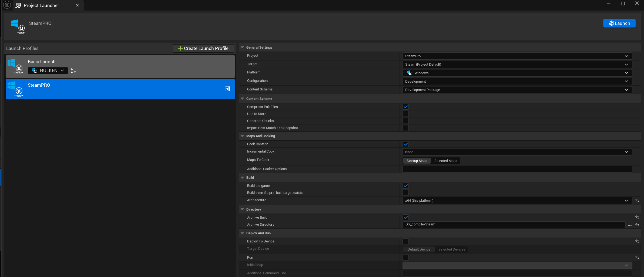Click the SteamPRO profile Windows icon
This screenshot has height=277, width=644.
click(16, 89)
